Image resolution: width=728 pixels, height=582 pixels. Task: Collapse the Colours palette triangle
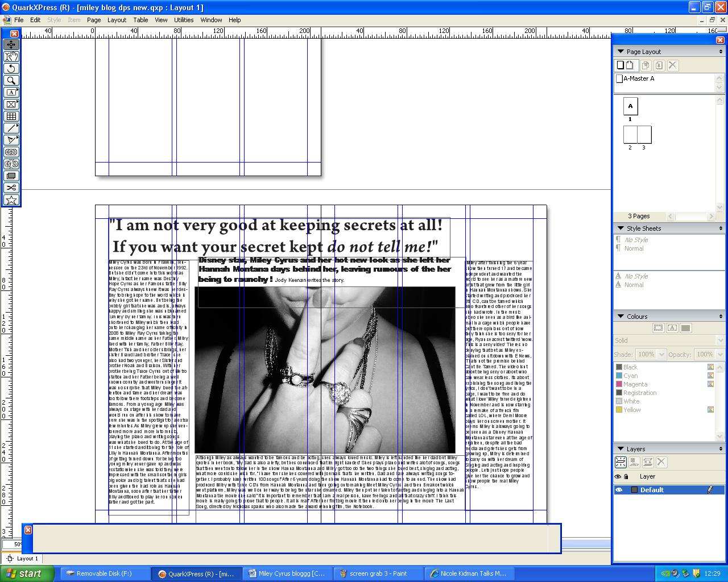621,316
